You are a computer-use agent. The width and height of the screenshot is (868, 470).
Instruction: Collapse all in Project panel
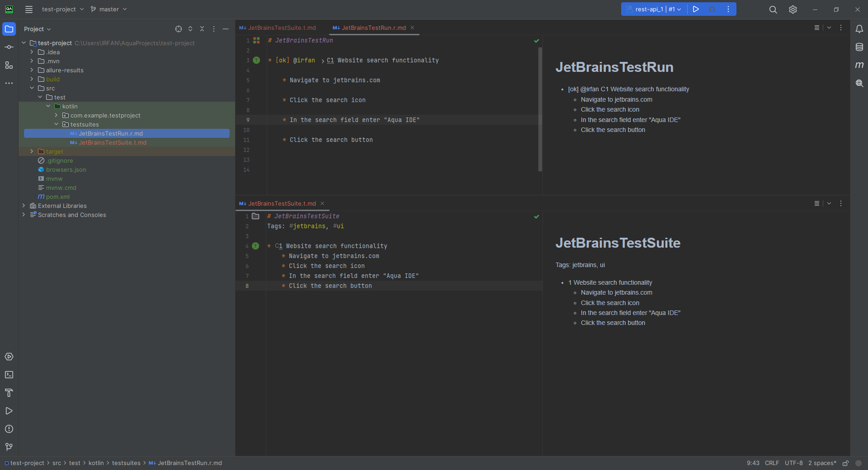pyautogui.click(x=202, y=29)
